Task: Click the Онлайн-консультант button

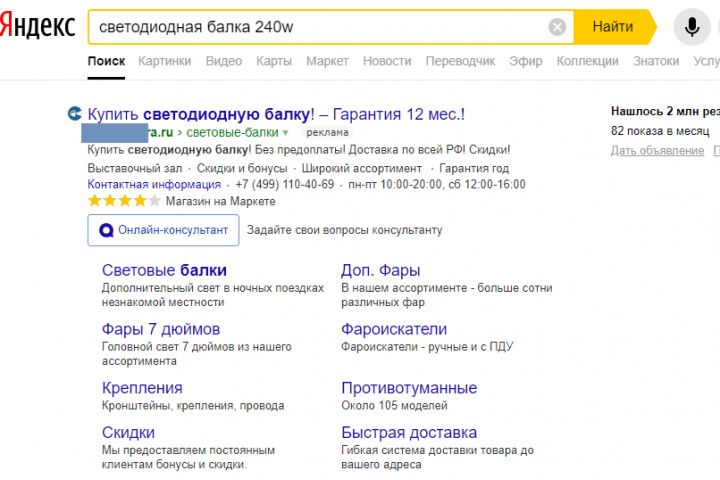Action: click(x=164, y=230)
